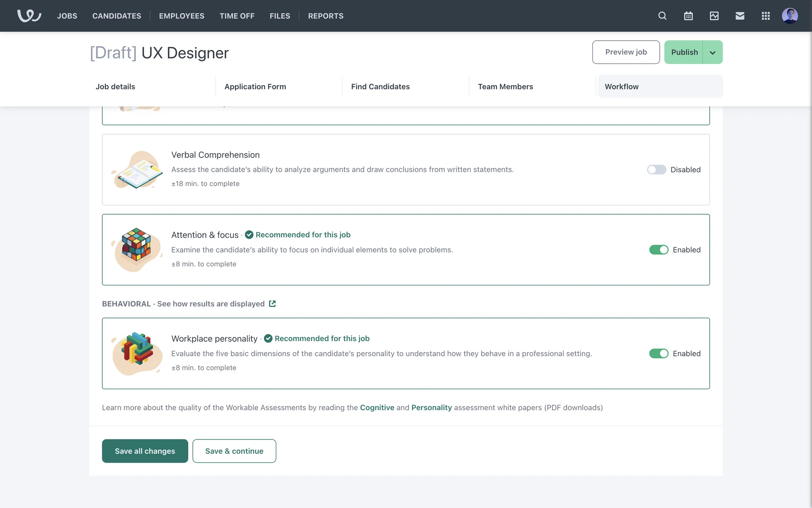Open the Candidates menu
812x508 pixels.
tap(117, 16)
